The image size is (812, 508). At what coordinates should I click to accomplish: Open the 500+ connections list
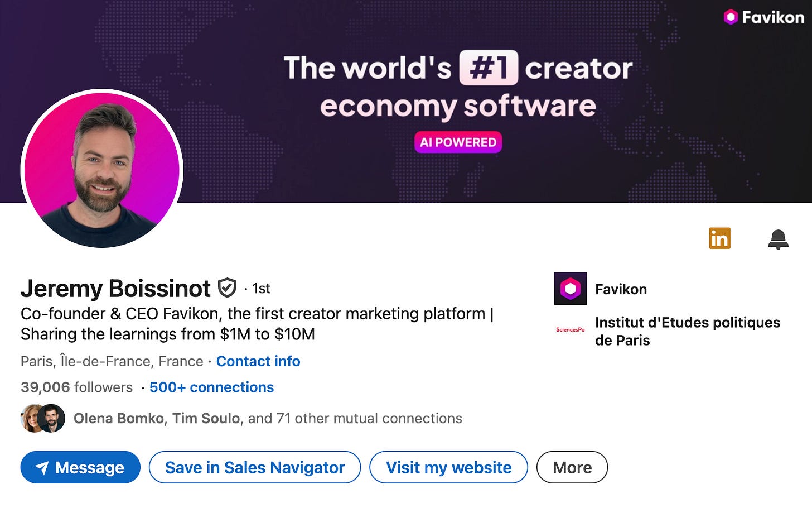coord(211,387)
